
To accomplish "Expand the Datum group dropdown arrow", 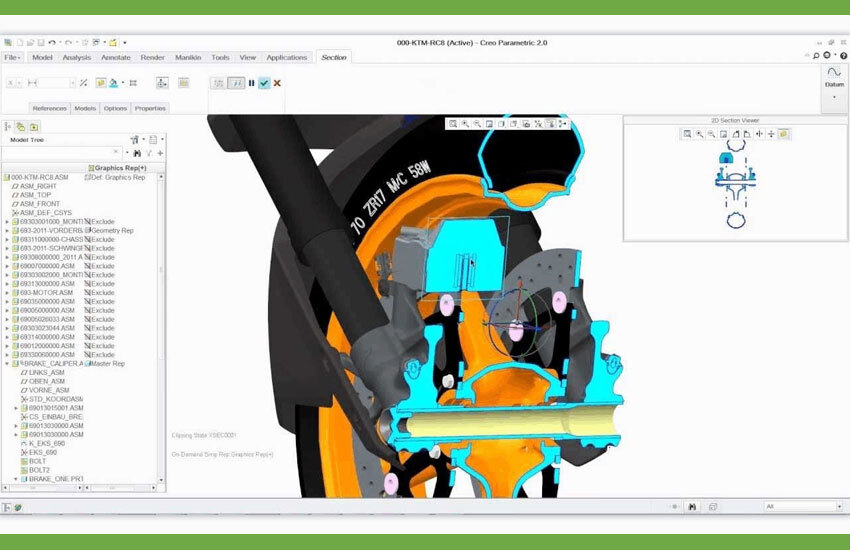I will pos(834,97).
